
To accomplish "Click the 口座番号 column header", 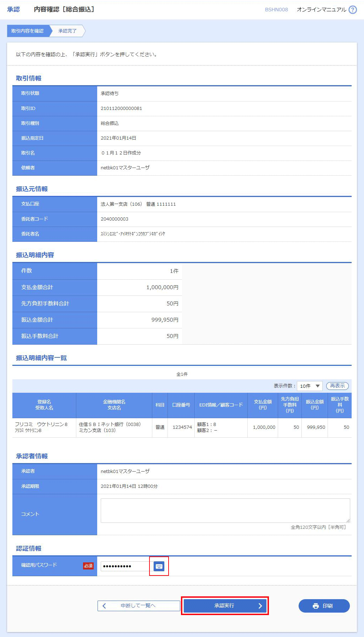I will [181, 405].
